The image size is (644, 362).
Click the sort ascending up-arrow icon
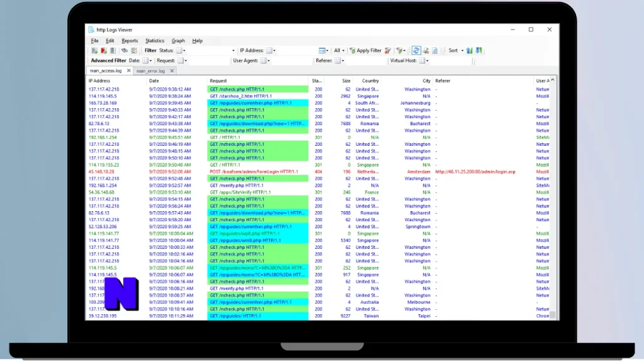(469, 50)
